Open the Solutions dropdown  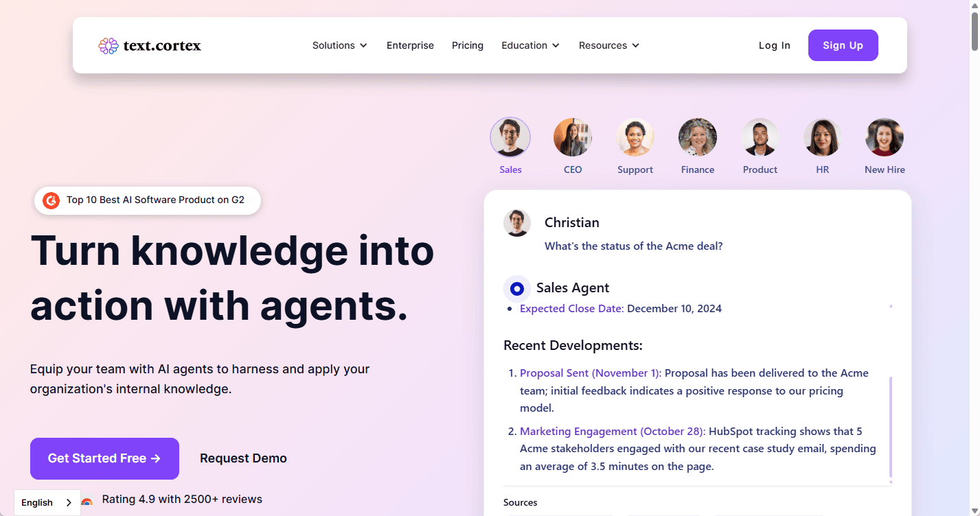pyautogui.click(x=339, y=45)
